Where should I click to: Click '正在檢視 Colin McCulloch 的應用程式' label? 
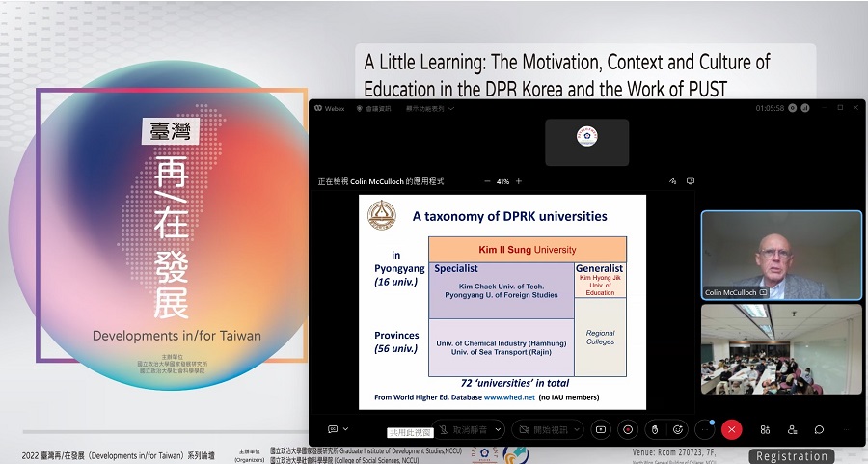click(x=381, y=181)
